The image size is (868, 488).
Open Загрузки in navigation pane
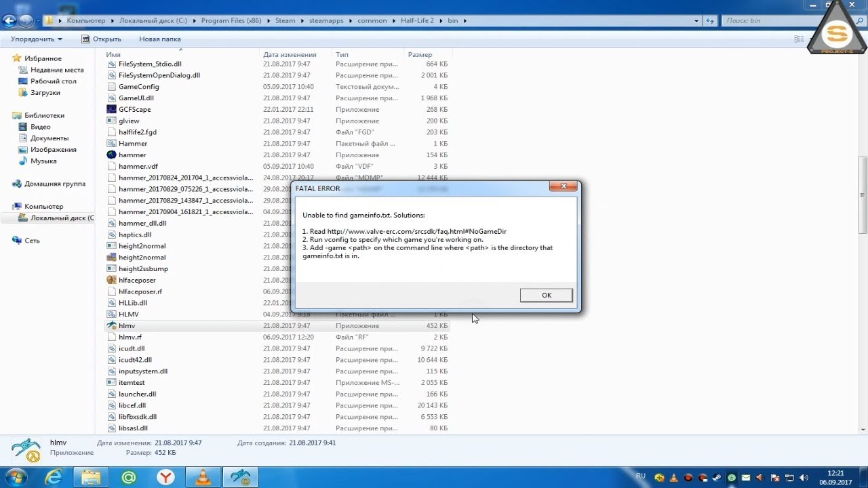point(45,93)
